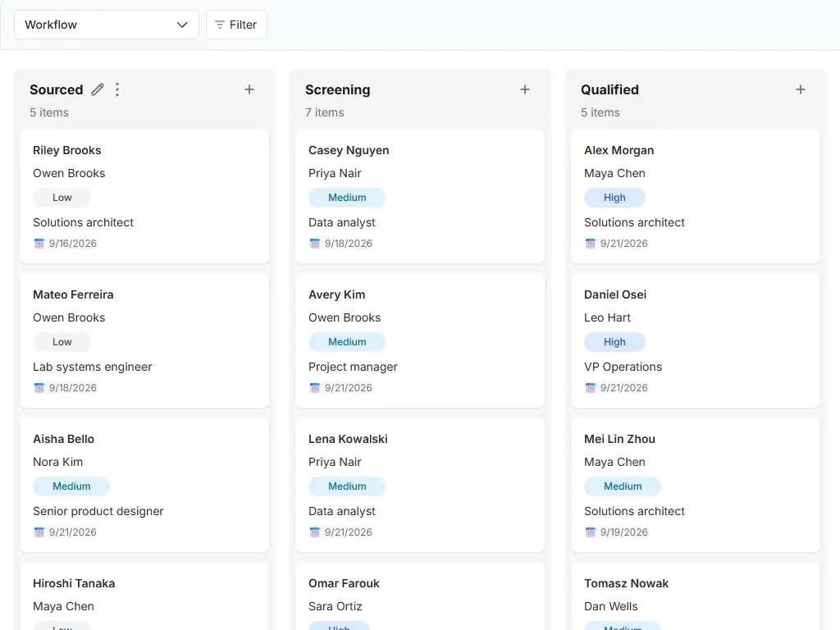The image size is (840, 630).
Task: Open the Riley Brooks card title
Action: click(67, 150)
